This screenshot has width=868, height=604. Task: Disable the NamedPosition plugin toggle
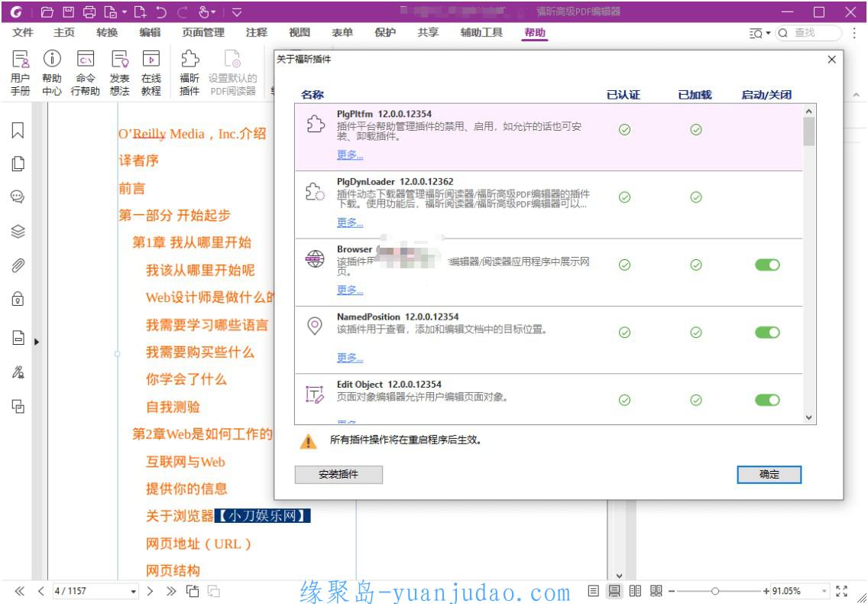click(x=767, y=333)
